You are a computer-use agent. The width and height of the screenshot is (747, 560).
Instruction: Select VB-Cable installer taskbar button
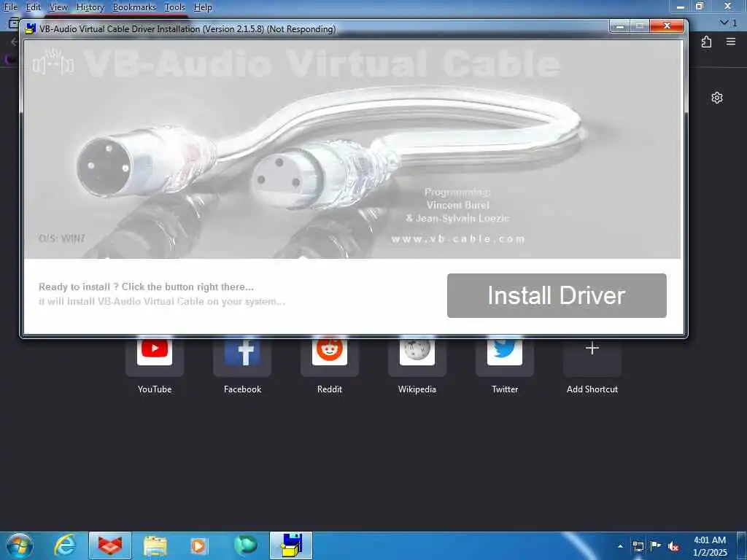291,545
